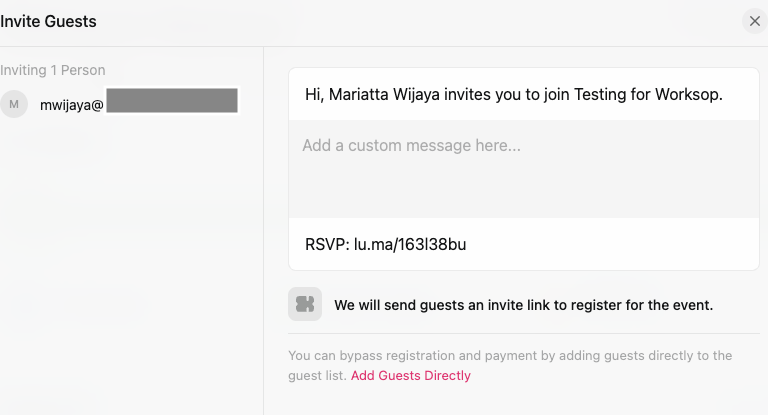Click the invite link notice text

pyautogui.click(x=524, y=305)
